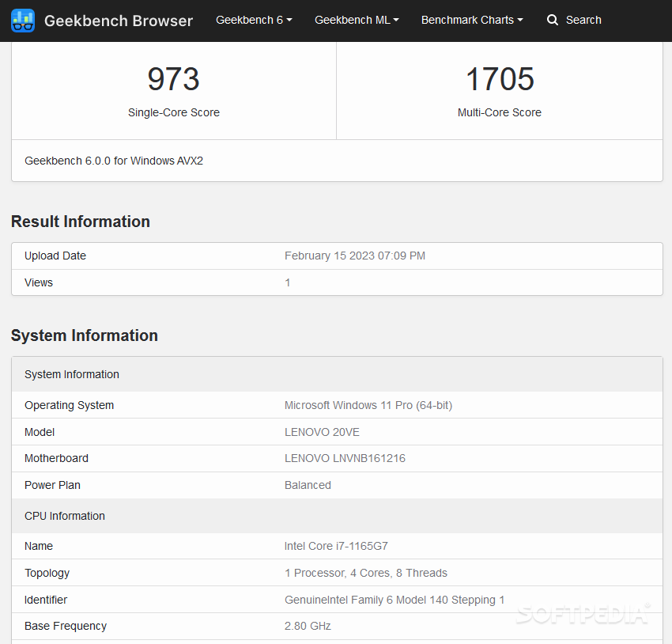Select the LENOVO LNVNB161216 motherboard value

coord(345,458)
